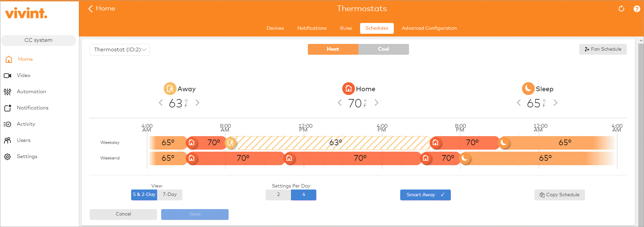Expand the Thermostat (ID:2) dropdown
The height and width of the screenshot is (227, 644).
120,50
